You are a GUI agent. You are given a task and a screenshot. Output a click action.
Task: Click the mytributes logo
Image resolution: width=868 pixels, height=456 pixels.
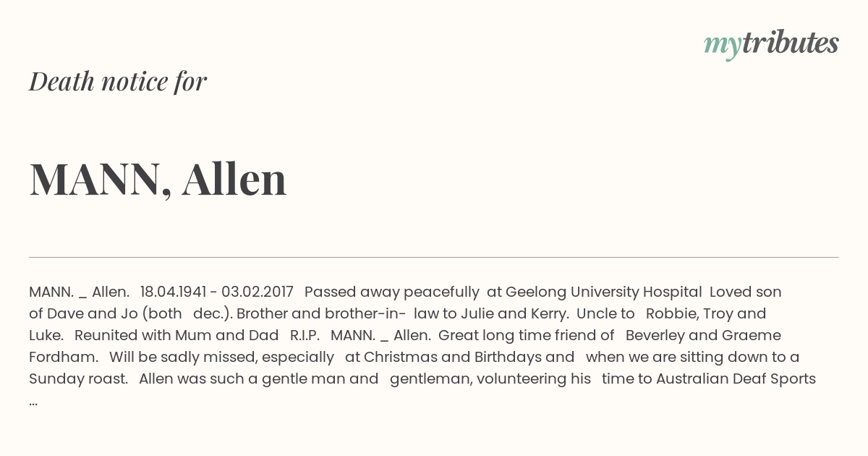[771, 44]
